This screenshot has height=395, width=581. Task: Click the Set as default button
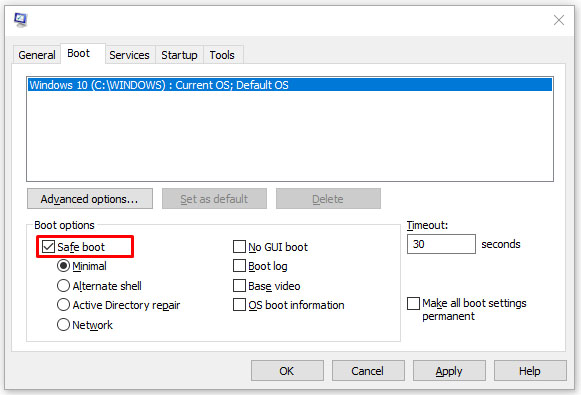tap(214, 199)
